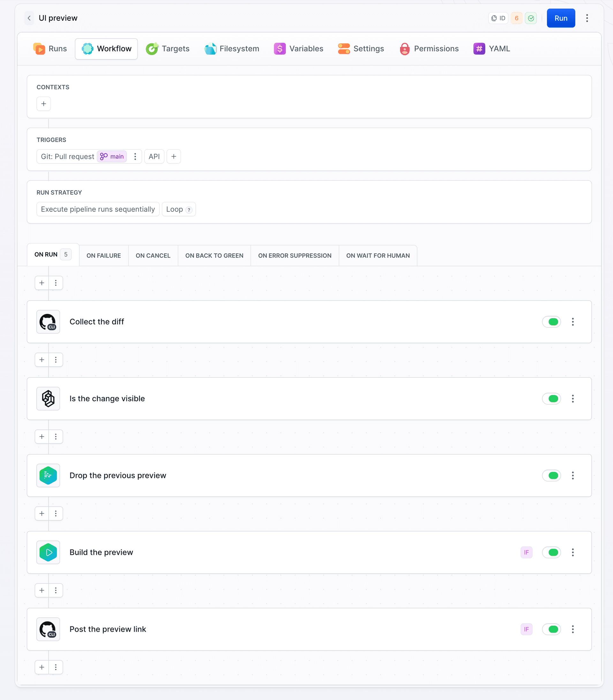Open the orange badge showing 6

click(516, 18)
